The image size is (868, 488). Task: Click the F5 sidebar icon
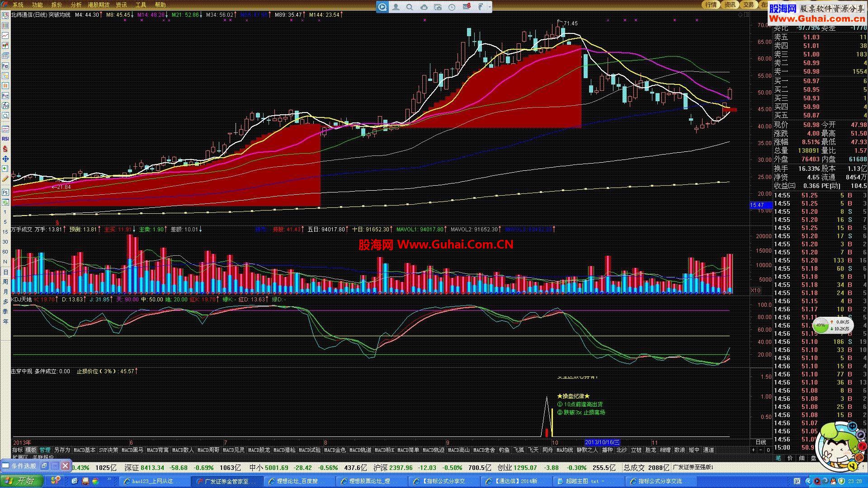coord(5,192)
